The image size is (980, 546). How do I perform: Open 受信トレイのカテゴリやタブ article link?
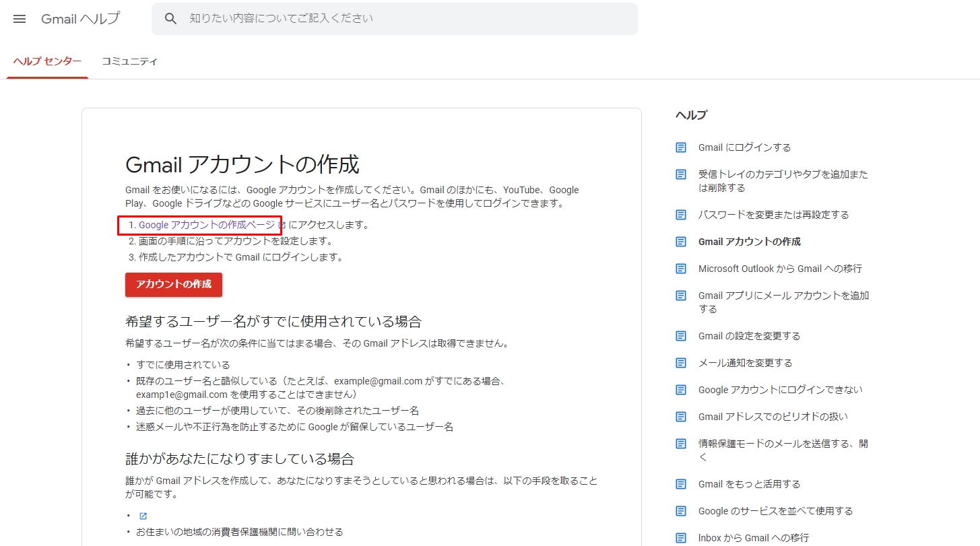click(783, 181)
